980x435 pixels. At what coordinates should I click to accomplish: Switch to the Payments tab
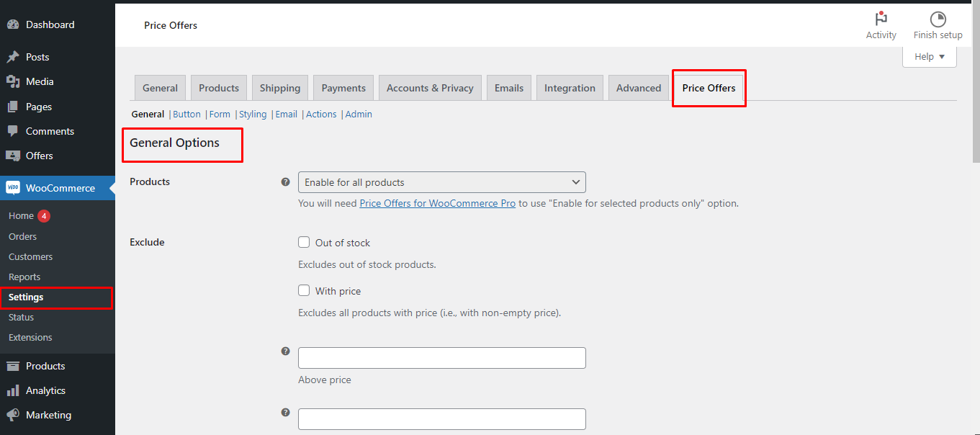[x=343, y=88]
